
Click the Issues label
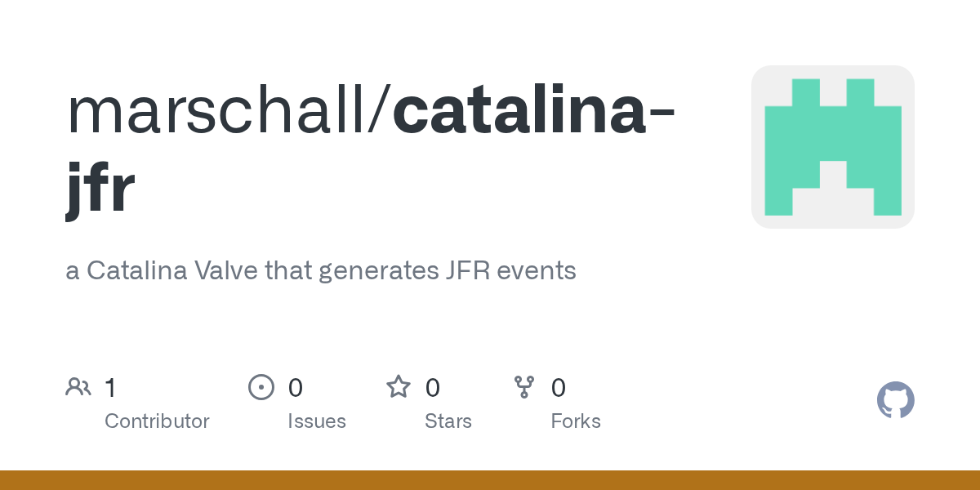coord(317,421)
